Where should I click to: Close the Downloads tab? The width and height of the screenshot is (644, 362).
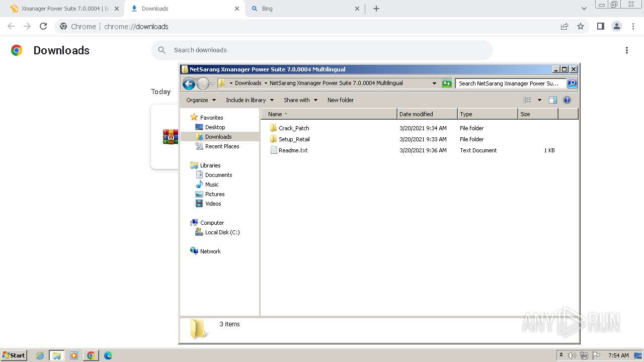(237, 9)
